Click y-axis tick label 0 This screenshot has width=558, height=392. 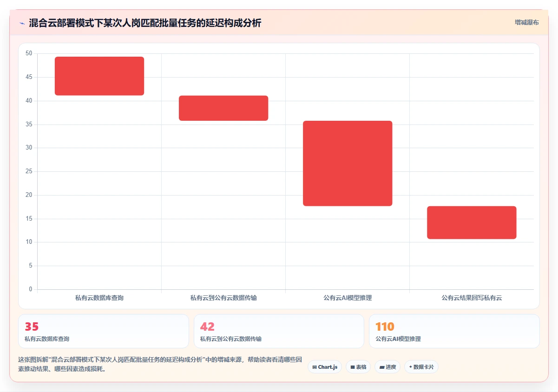pos(31,289)
